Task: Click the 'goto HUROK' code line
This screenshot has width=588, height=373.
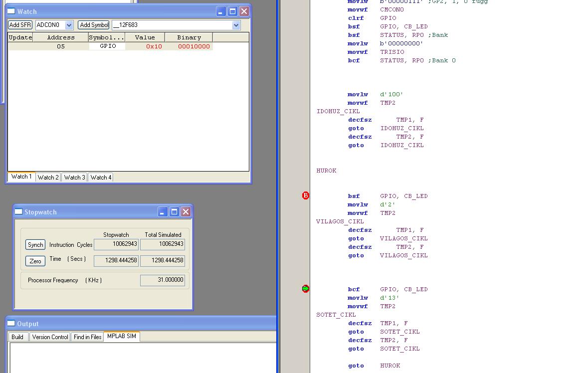Action: [x=374, y=366]
